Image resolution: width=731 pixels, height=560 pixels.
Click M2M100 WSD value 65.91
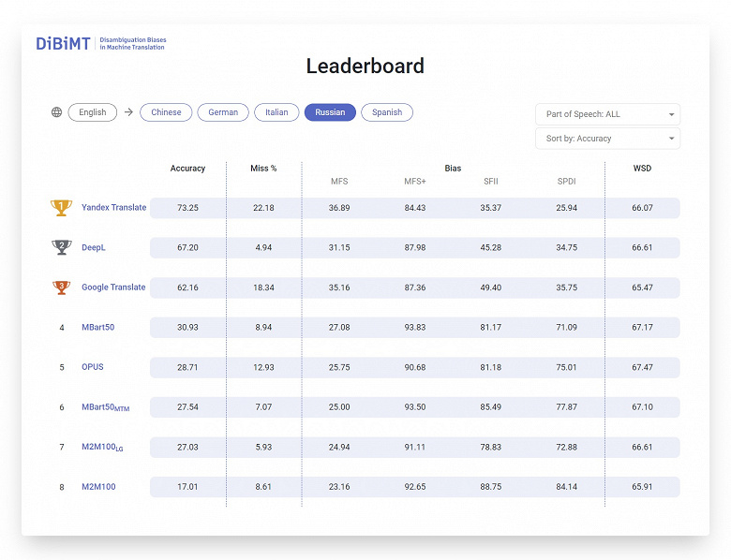642,486
